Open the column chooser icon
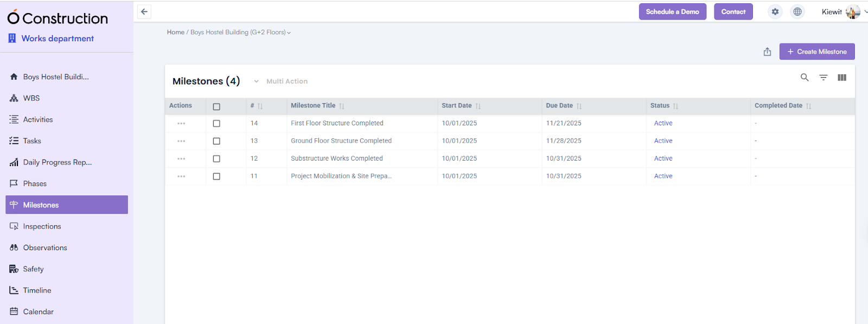 [x=841, y=78]
